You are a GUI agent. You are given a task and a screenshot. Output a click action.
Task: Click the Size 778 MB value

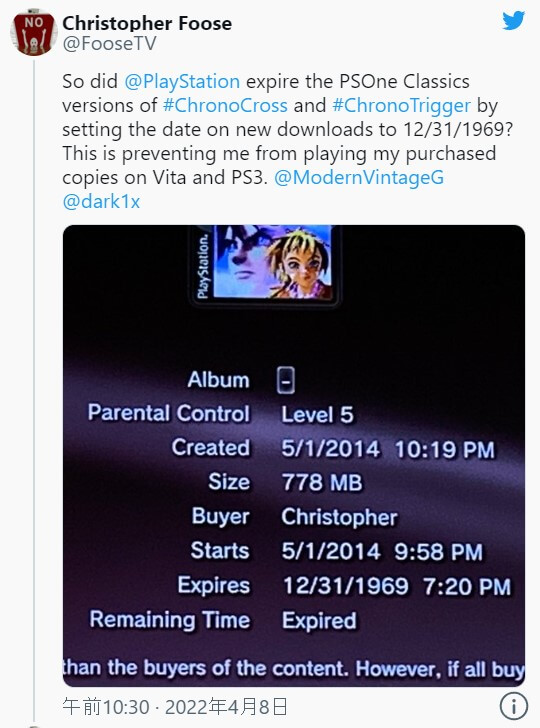tap(322, 482)
